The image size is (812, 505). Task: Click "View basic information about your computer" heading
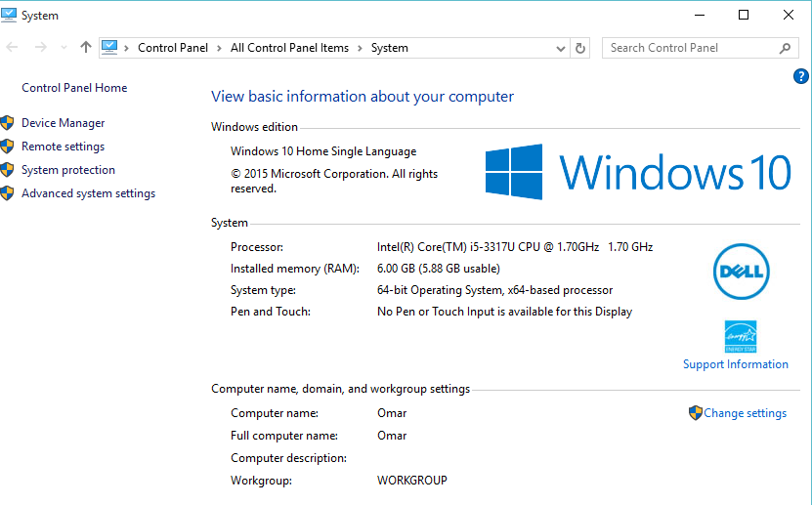[x=363, y=97]
